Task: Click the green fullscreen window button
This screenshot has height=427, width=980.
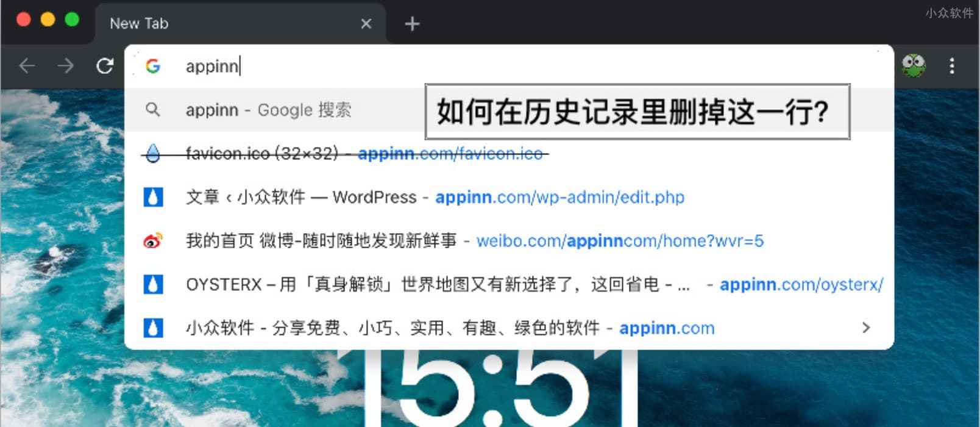Action: tap(72, 20)
